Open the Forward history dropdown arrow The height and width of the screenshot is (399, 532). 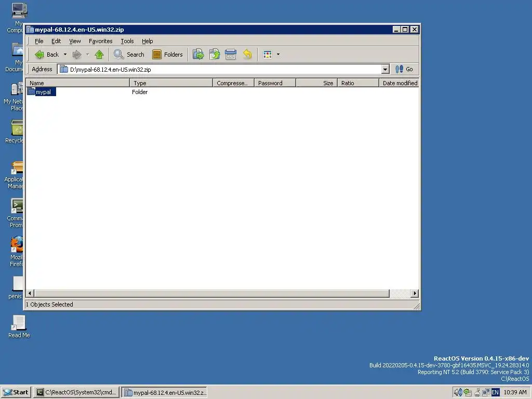(87, 54)
